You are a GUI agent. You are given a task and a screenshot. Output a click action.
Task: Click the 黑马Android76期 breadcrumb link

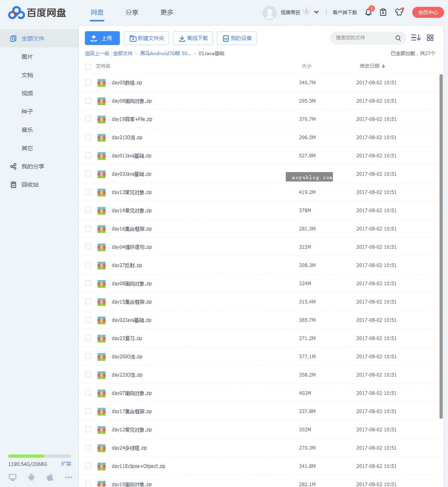[165, 53]
